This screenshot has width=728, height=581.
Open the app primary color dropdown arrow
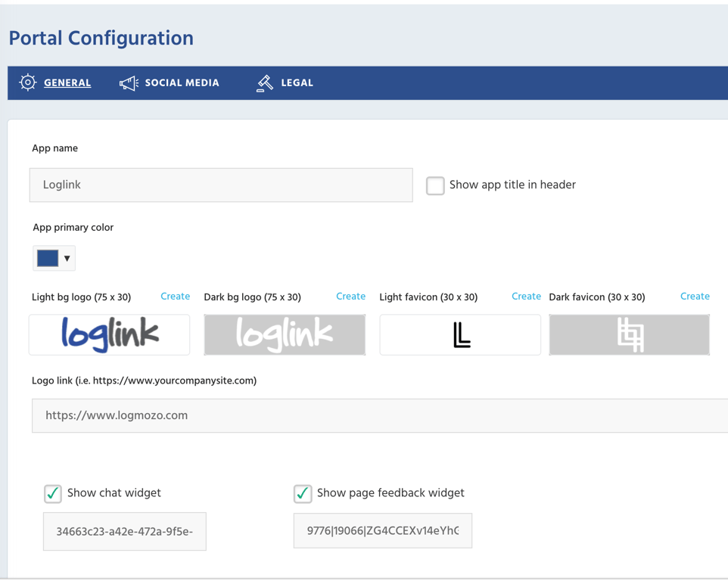(x=67, y=259)
